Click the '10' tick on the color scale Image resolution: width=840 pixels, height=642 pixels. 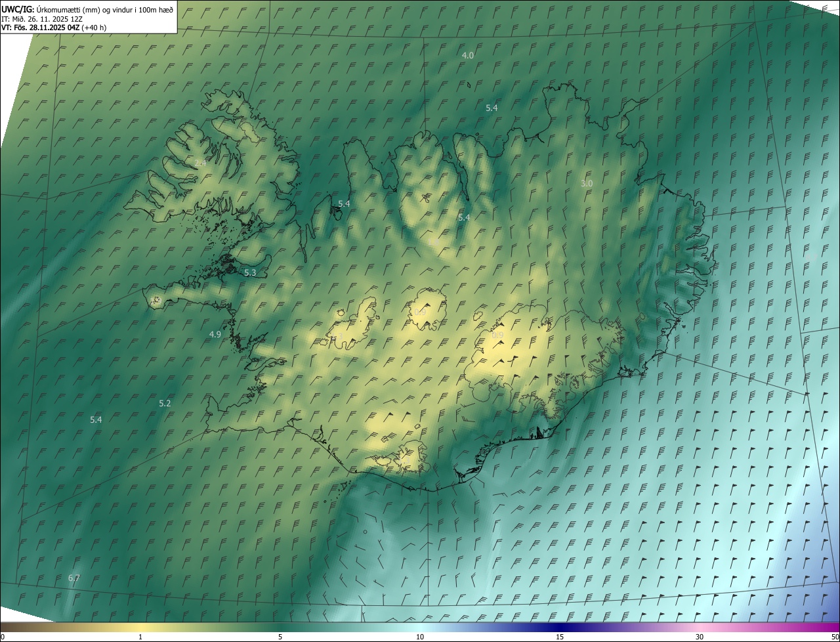tap(420, 637)
